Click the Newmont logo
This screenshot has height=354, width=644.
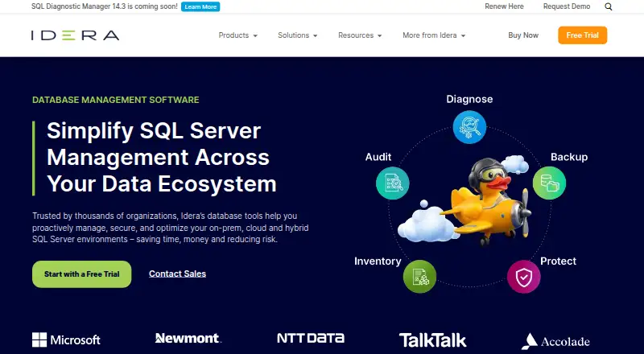pyautogui.click(x=188, y=338)
